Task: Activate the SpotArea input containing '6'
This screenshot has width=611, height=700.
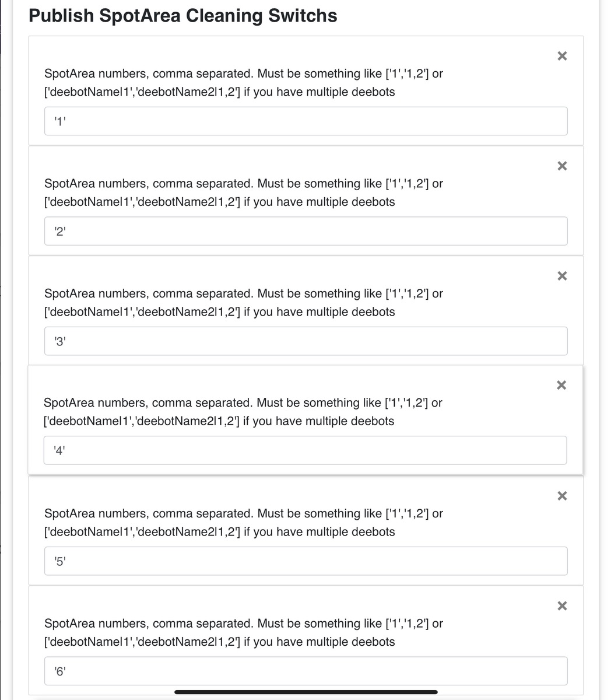Action: click(305, 671)
